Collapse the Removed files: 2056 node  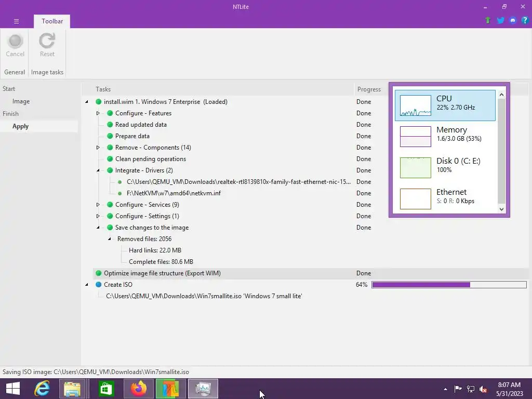110,239
